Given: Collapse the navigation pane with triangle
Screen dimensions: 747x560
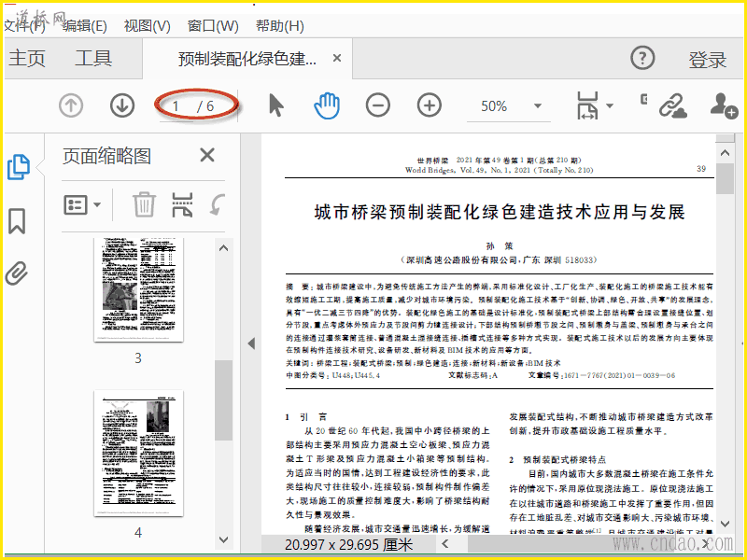Looking at the screenshot, I should coord(251,343).
